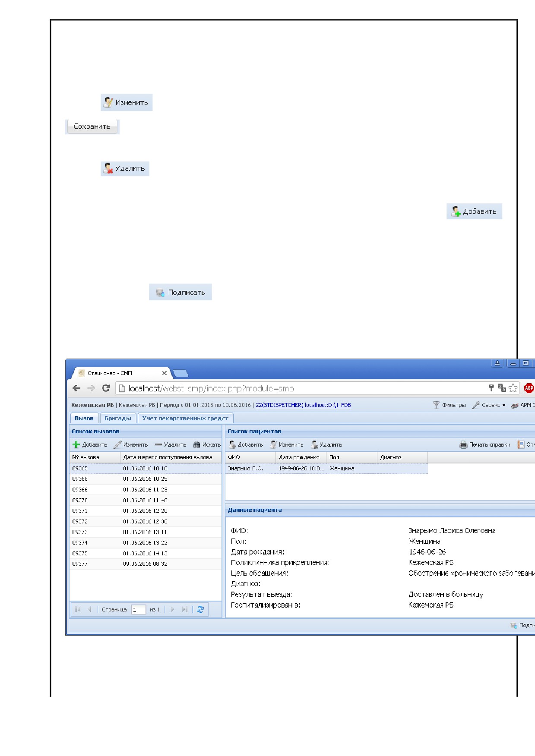
Task: Select call row 09377
Action: [x=146, y=564]
